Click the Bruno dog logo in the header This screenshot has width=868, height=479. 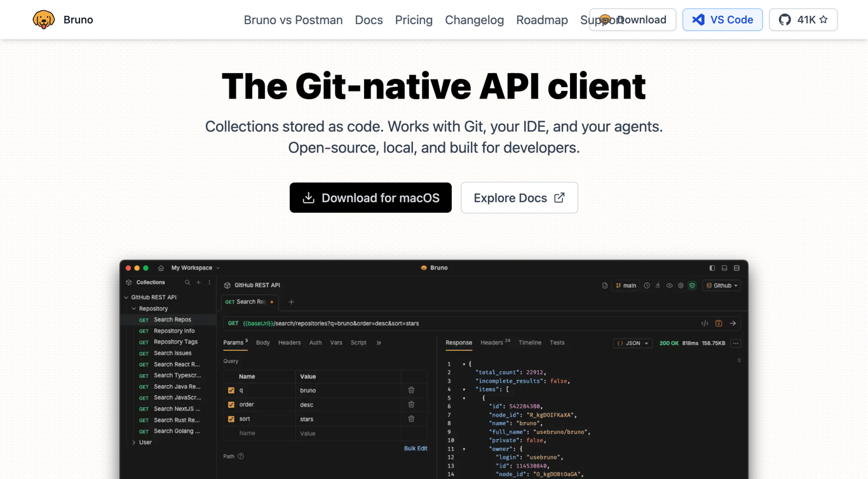[x=43, y=19]
